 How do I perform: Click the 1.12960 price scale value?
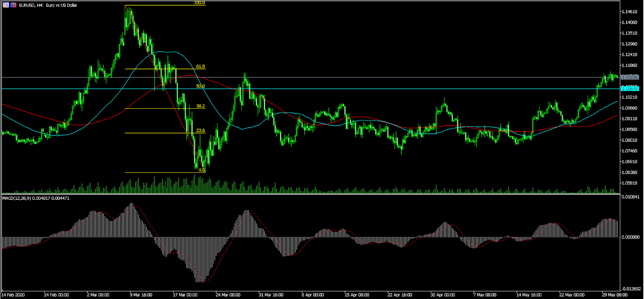(x=630, y=44)
